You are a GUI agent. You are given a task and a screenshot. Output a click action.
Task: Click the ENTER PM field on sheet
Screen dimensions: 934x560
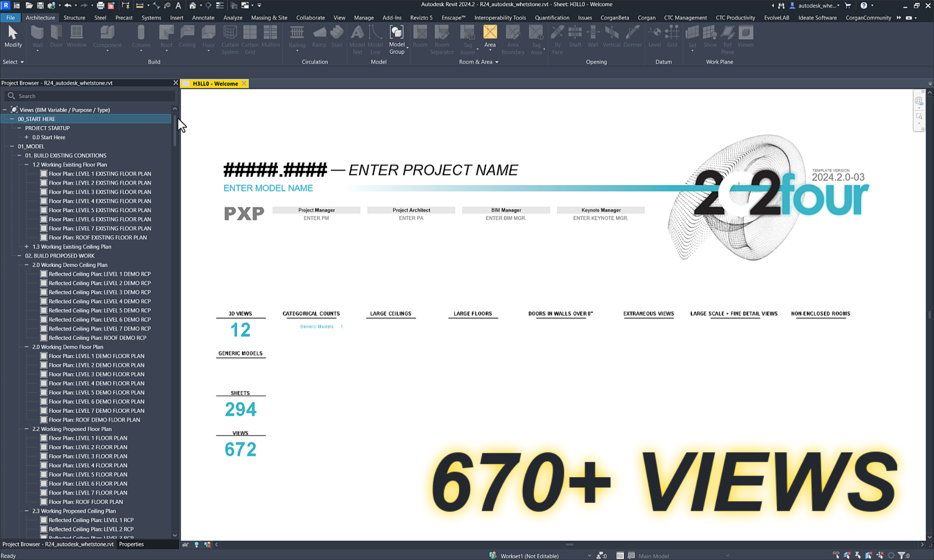316,218
